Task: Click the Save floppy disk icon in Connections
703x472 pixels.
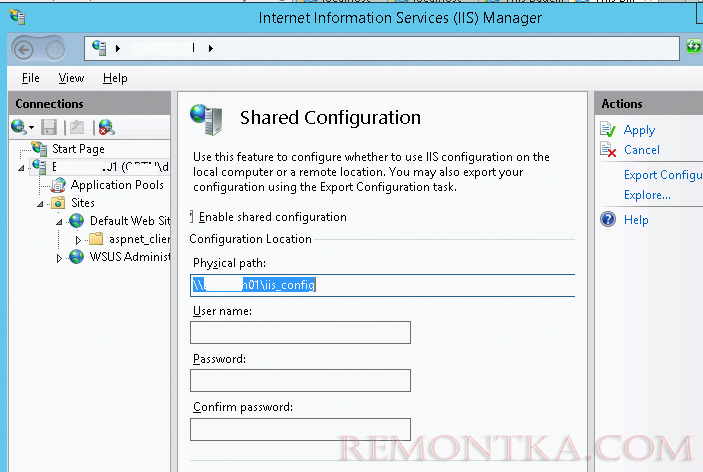Action: point(49,127)
